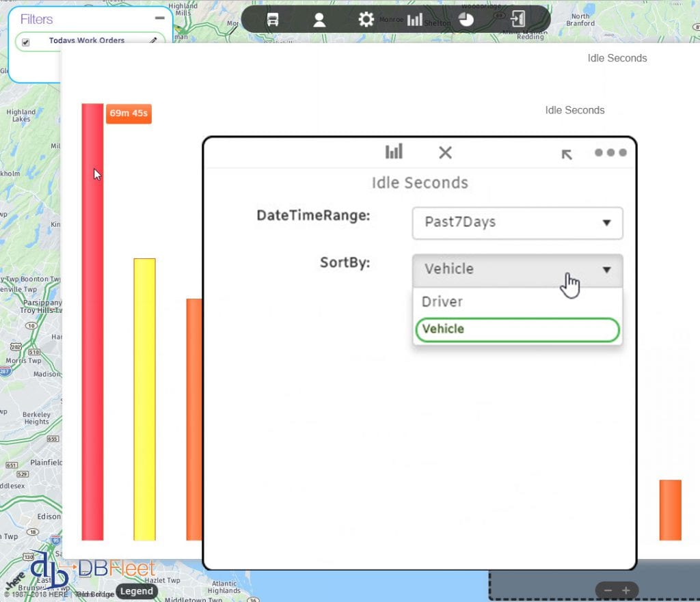Image resolution: width=700 pixels, height=602 pixels.
Task: Click the bar chart icon in dialog header
Action: click(394, 153)
